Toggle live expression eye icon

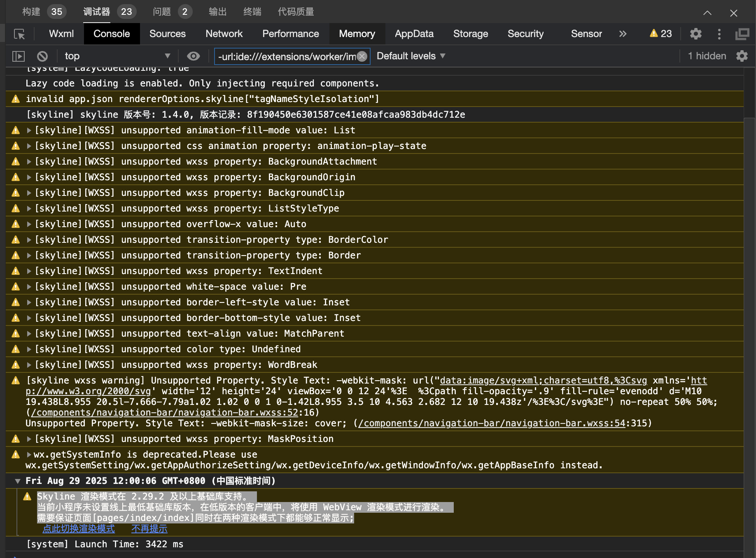pyautogui.click(x=193, y=56)
